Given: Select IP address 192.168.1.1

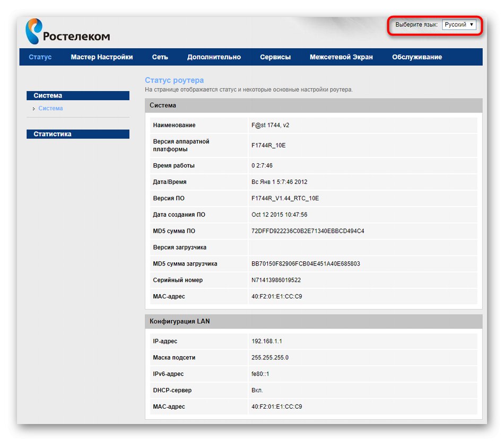Looking at the screenshot, I should (266, 341).
